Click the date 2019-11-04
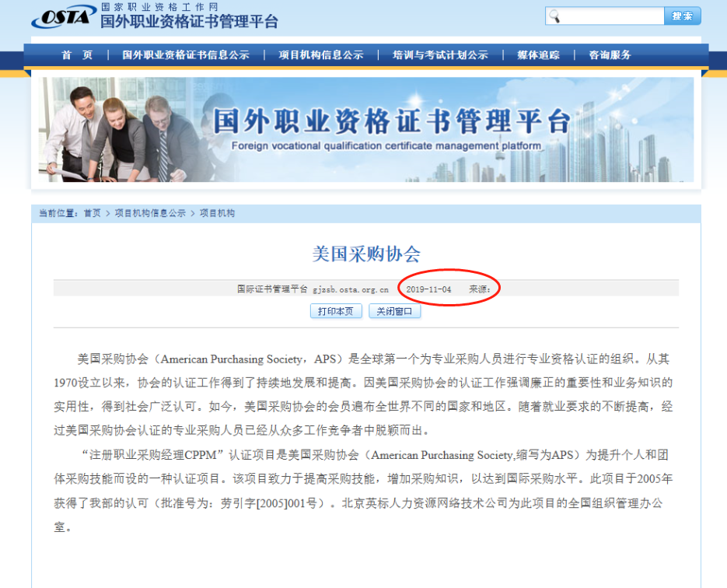 (428, 289)
